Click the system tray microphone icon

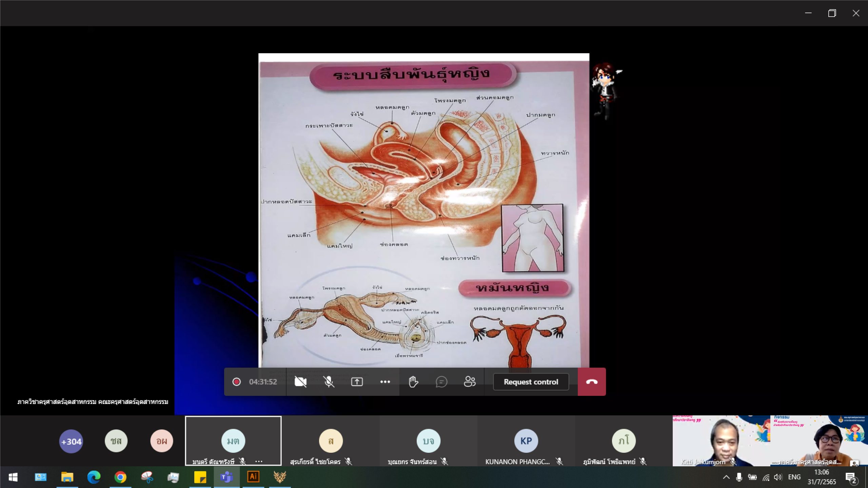pos(739,477)
